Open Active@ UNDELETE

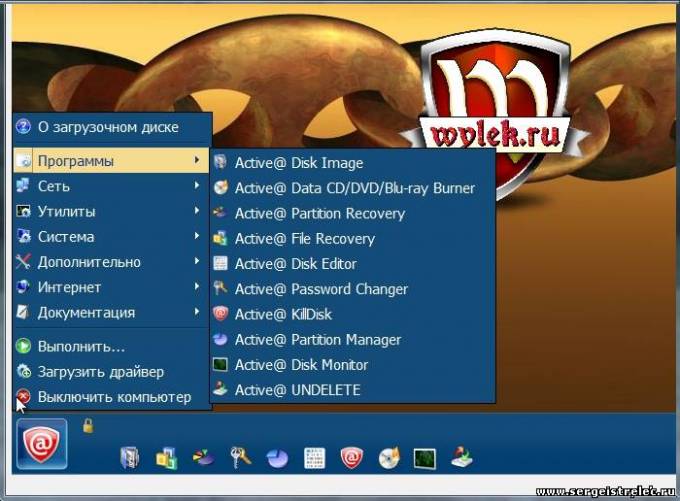[x=353, y=390]
